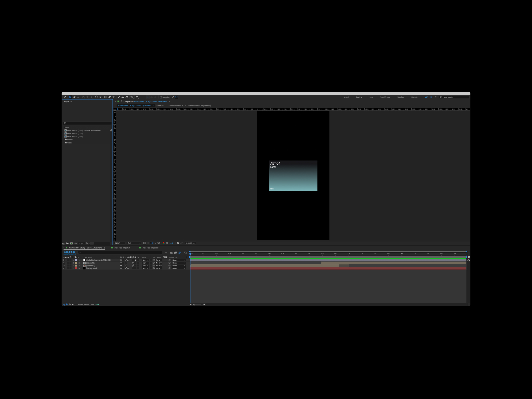The image size is (532, 399).
Task: Open Screen Desktop 29 breadcrumb
Action: 176,105
